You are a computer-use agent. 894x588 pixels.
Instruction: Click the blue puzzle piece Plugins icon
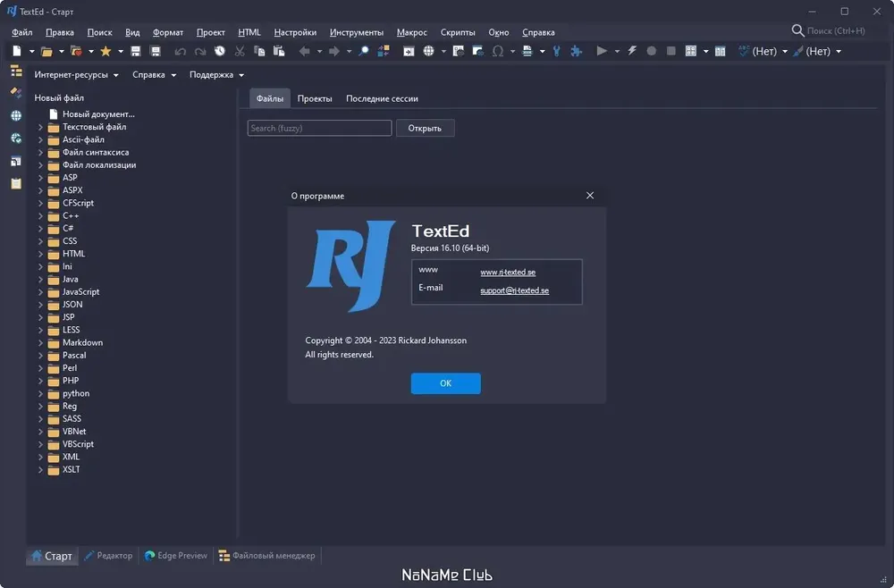click(577, 51)
